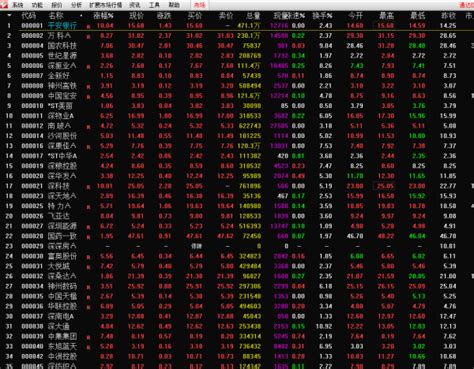This screenshot has width=474, height=369.
Task: Open the 分析 menu
Action: click(x=76, y=5)
